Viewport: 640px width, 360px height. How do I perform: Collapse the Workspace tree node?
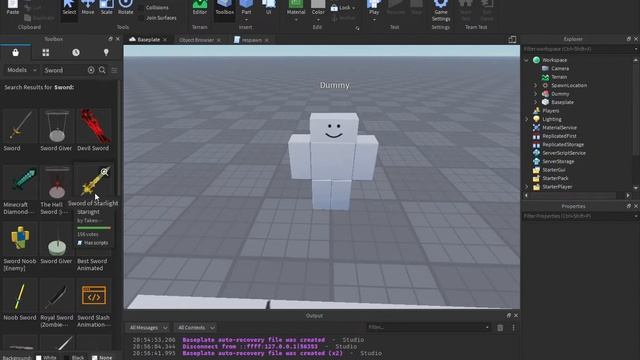(527, 60)
